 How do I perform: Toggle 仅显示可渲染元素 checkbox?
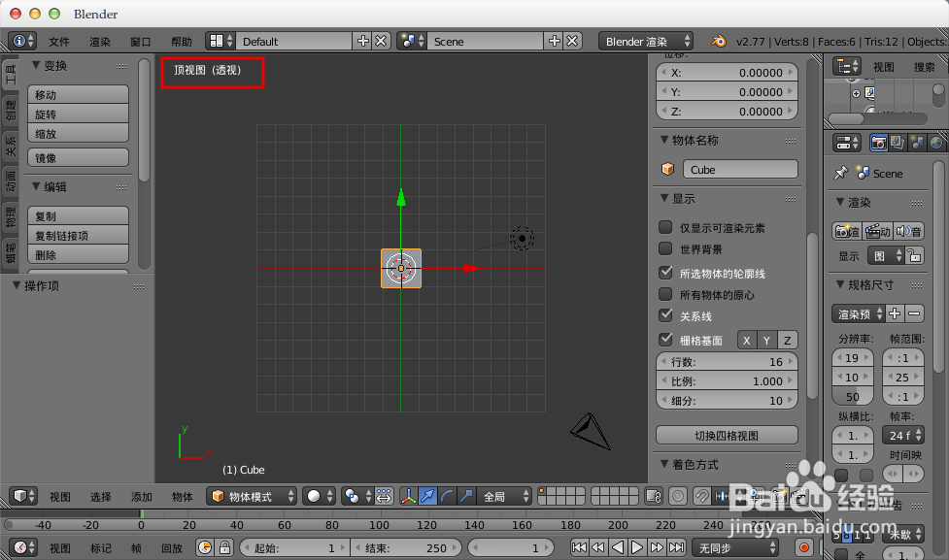tap(665, 227)
